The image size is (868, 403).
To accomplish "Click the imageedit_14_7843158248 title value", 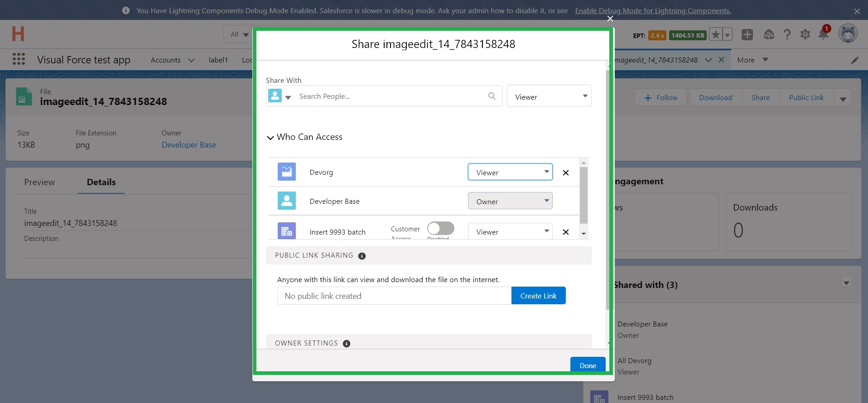I will coord(71,223).
